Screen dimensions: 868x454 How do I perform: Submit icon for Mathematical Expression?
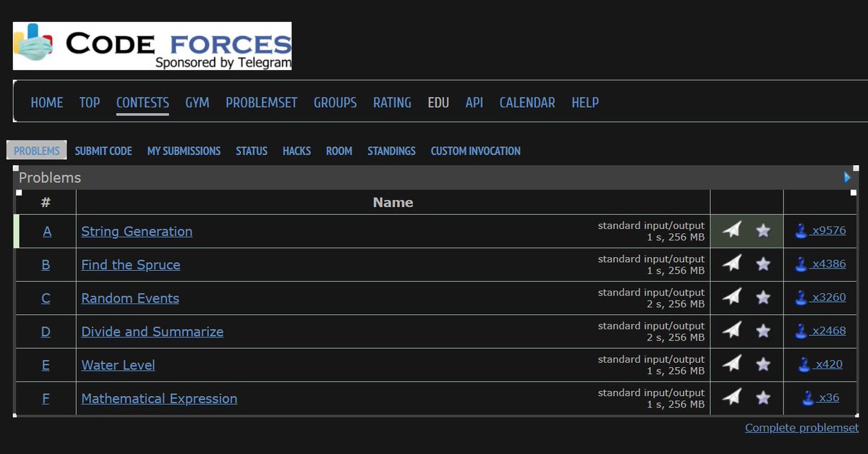(x=732, y=397)
